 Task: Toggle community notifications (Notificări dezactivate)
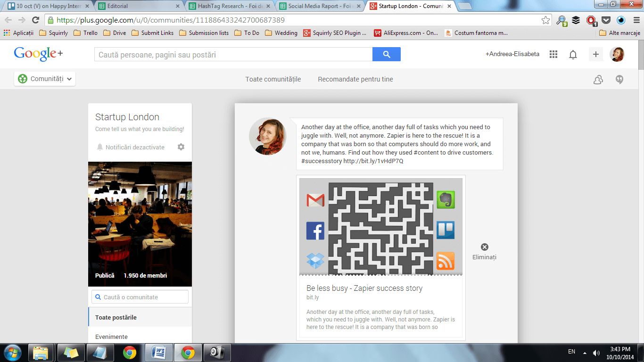pos(131,147)
